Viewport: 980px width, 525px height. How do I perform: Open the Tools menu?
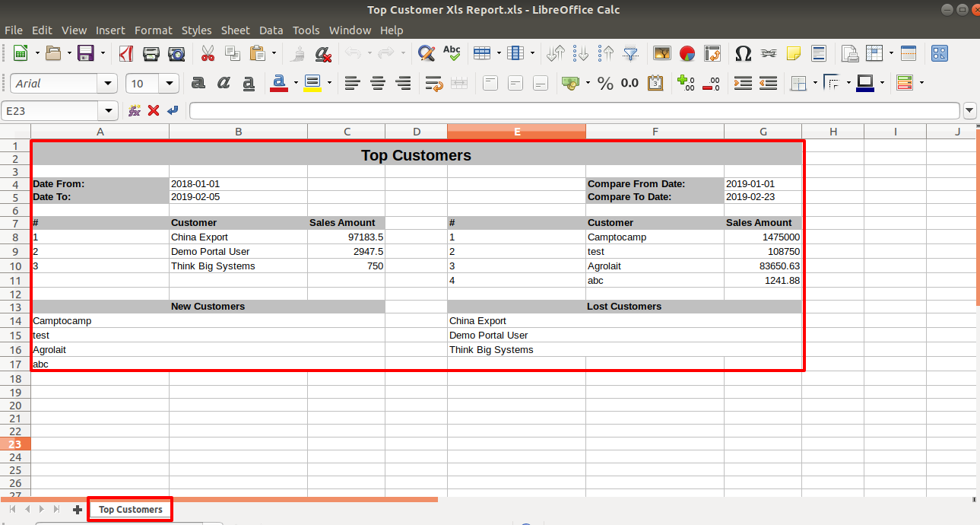pos(306,30)
